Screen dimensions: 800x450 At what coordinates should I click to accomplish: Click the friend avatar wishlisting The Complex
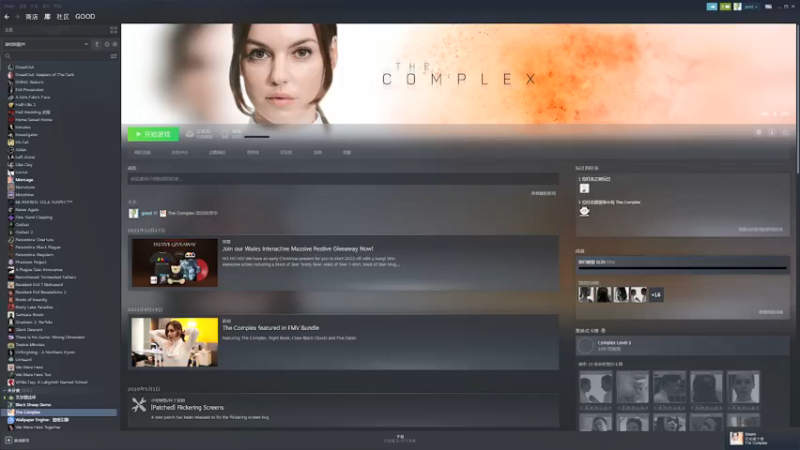coord(584,211)
